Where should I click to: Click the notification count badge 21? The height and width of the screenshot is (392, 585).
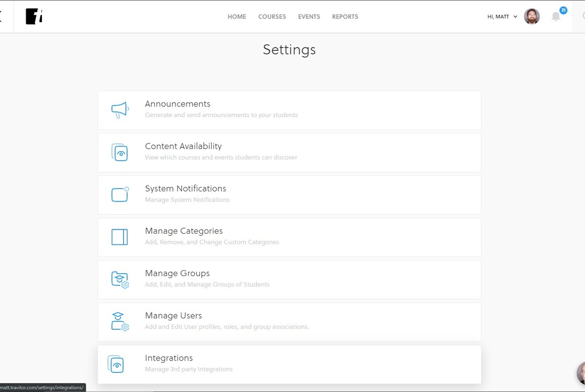pos(563,11)
